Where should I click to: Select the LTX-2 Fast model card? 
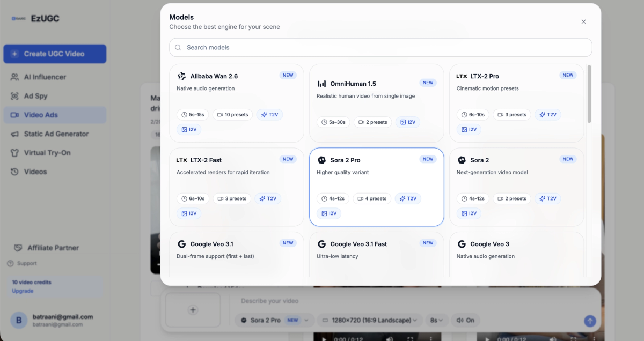pyautogui.click(x=236, y=187)
